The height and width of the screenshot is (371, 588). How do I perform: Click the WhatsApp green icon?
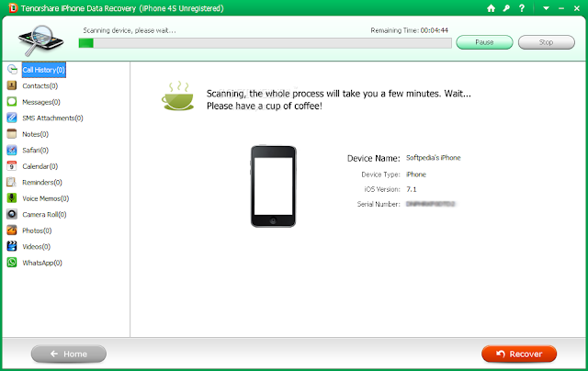pos(12,263)
